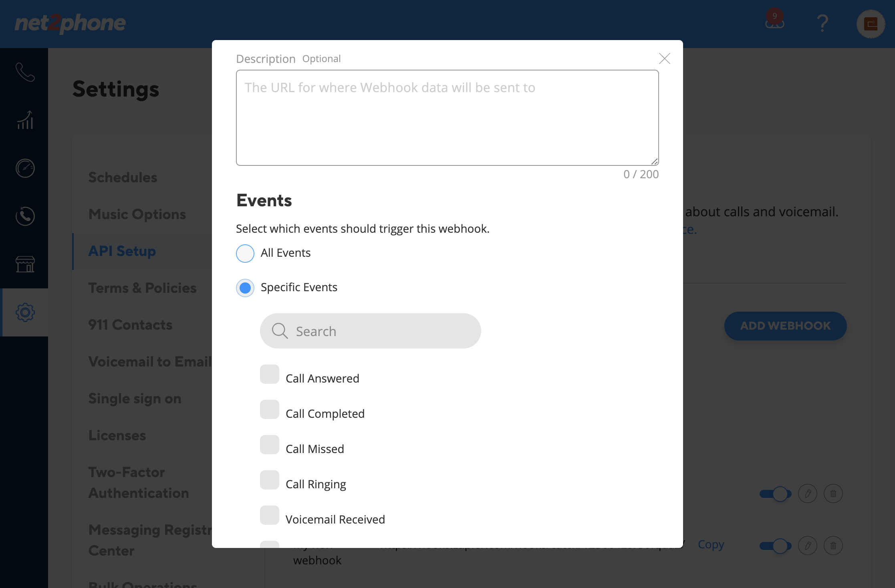Click the magnifier icon in Search field

tap(280, 331)
